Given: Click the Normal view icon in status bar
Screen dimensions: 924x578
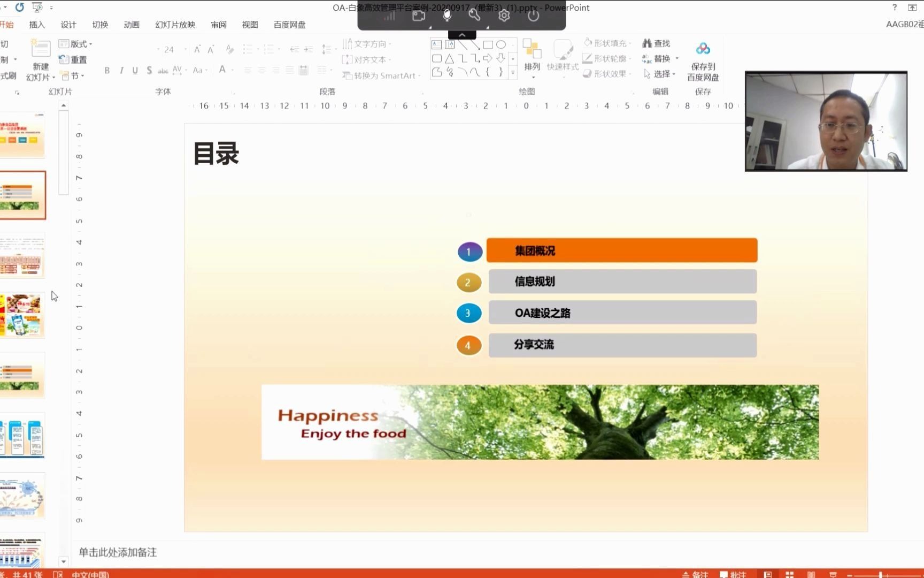Looking at the screenshot, I should pos(768,574).
